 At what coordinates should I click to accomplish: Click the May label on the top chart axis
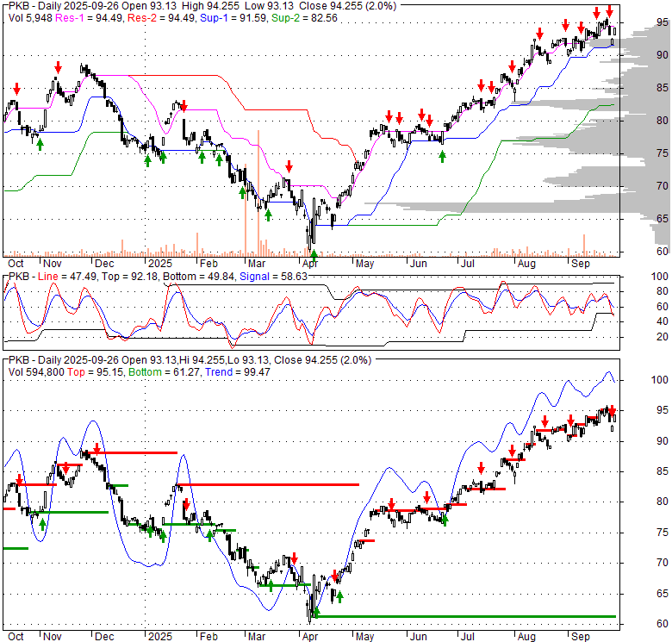[x=364, y=264]
